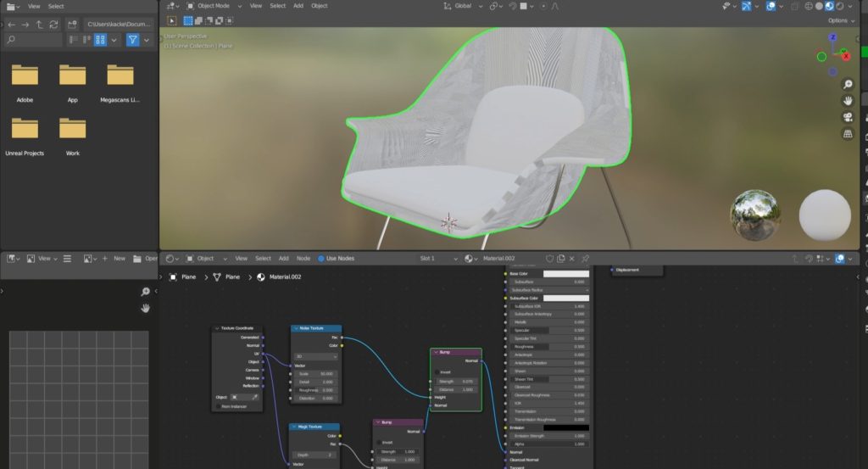The width and height of the screenshot is (868, 469).
Task: Open the Add menu in 3D viewport
Action: click(x=298, y=6)
